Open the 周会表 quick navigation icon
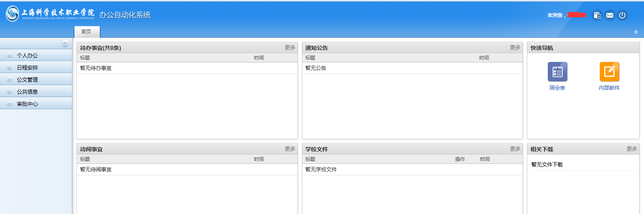The width and height of the screenshot is (644, 214). 557,72
